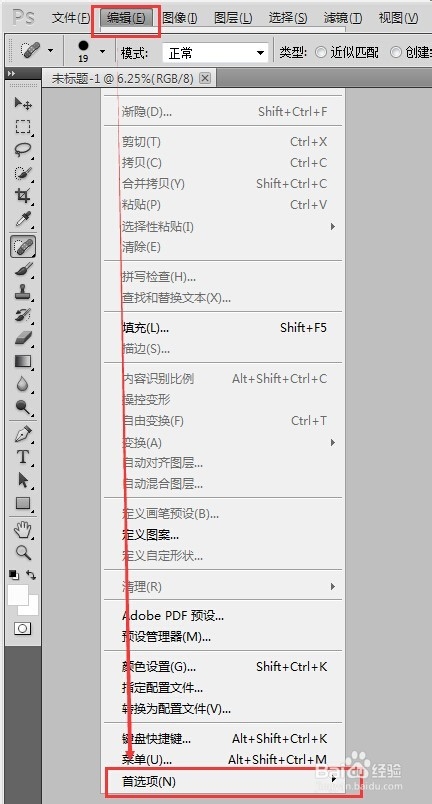Select the Horizontal Type tool
This screenshot has height=804, width=432.
click(23, 457)
